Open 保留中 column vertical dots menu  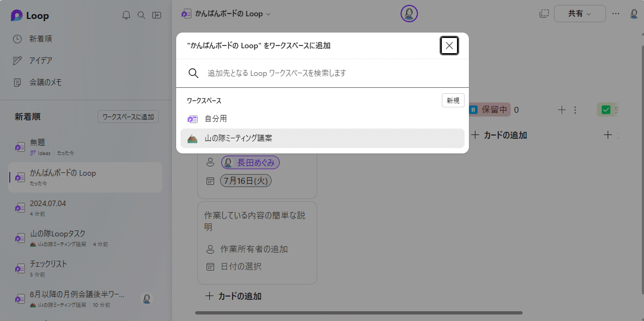coord(575,110)
